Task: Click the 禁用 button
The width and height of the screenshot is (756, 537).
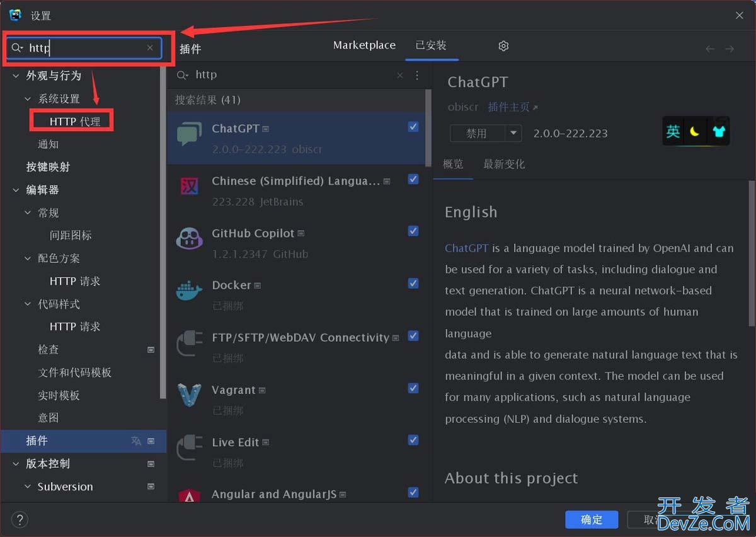Action: (x=478, y=134)
